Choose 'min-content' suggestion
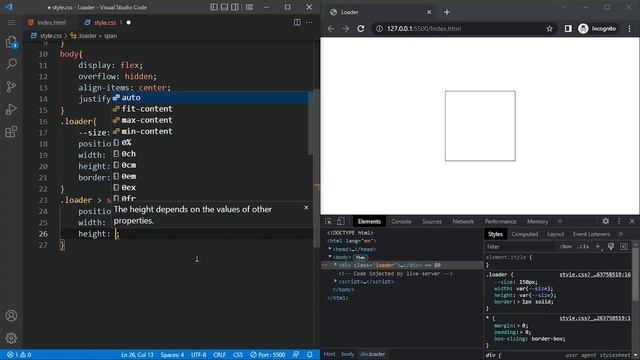The width and height of the screenshot is (640, 360). [x=210, y=131]
